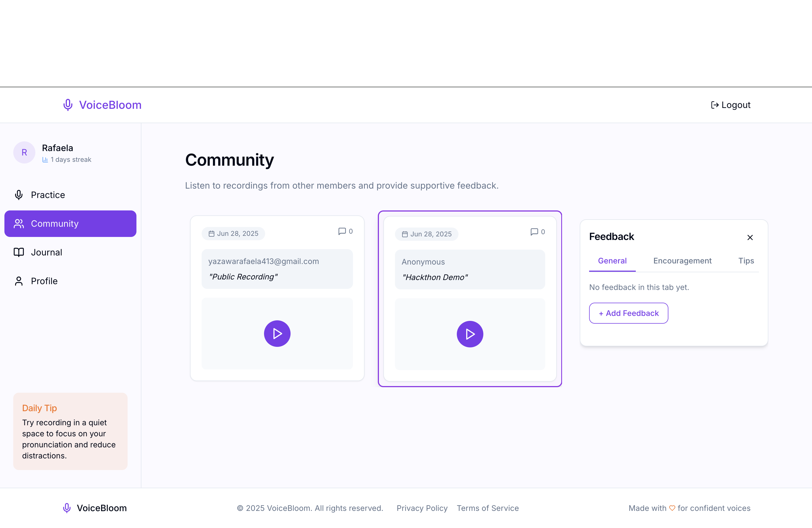Click the Logout button
This screenshot has height=528, width=812.
[x=731, y=105]
